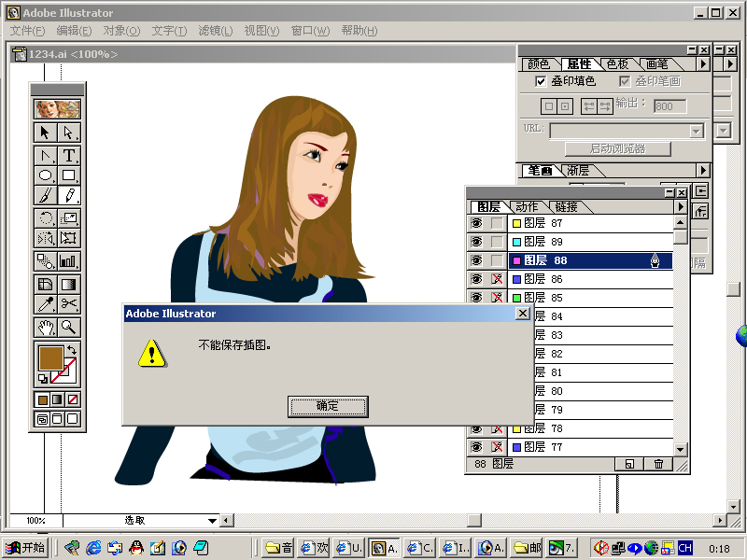Screen dimensions: 747x560
Task: Switch to the 色板 tab
Action: pos(617,63)
